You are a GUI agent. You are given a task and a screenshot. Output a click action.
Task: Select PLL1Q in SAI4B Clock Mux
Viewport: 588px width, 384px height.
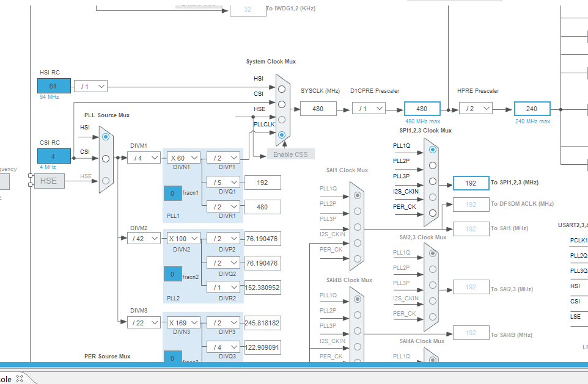356,299
